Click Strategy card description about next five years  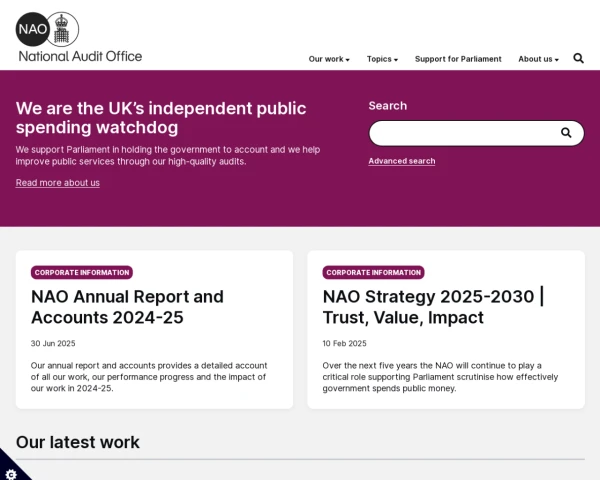pos(440,377)
